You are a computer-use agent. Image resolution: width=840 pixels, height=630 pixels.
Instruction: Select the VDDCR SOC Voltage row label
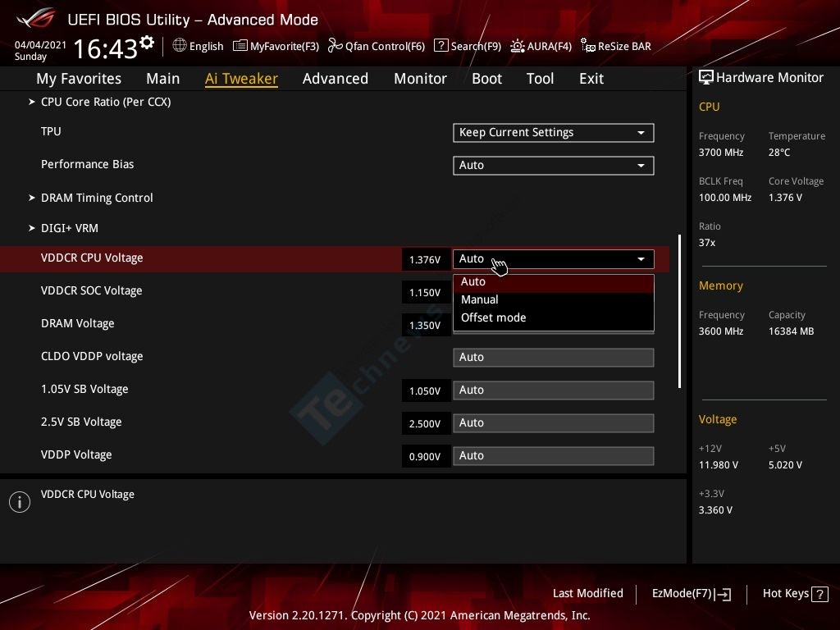tap(92, 291)
